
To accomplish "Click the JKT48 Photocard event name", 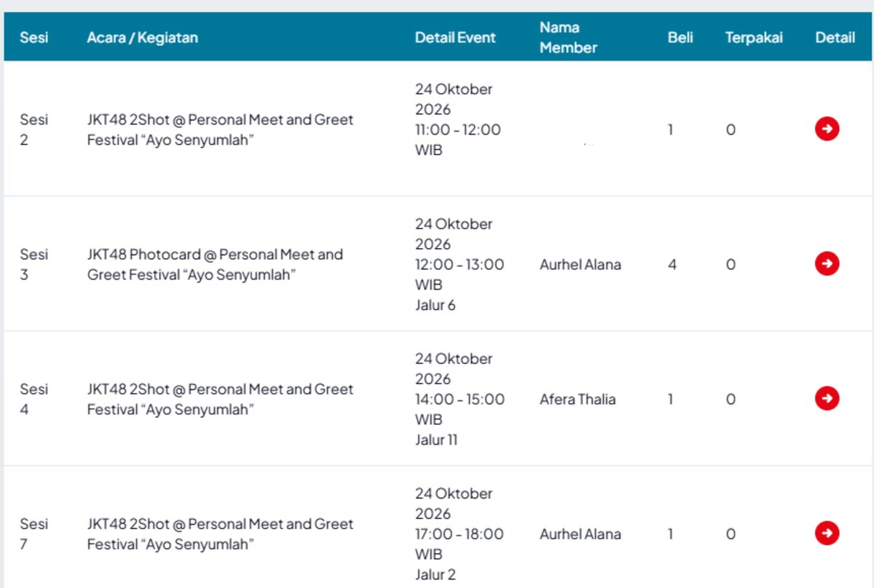I will (215, 264).
